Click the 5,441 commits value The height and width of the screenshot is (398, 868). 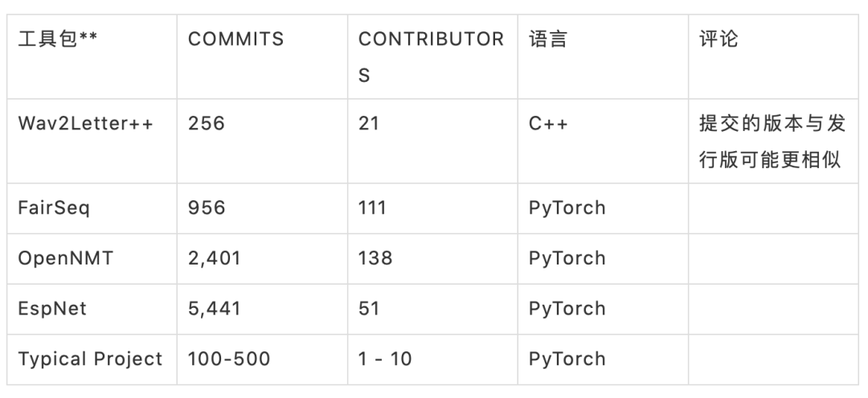click(x=214, y=308)
